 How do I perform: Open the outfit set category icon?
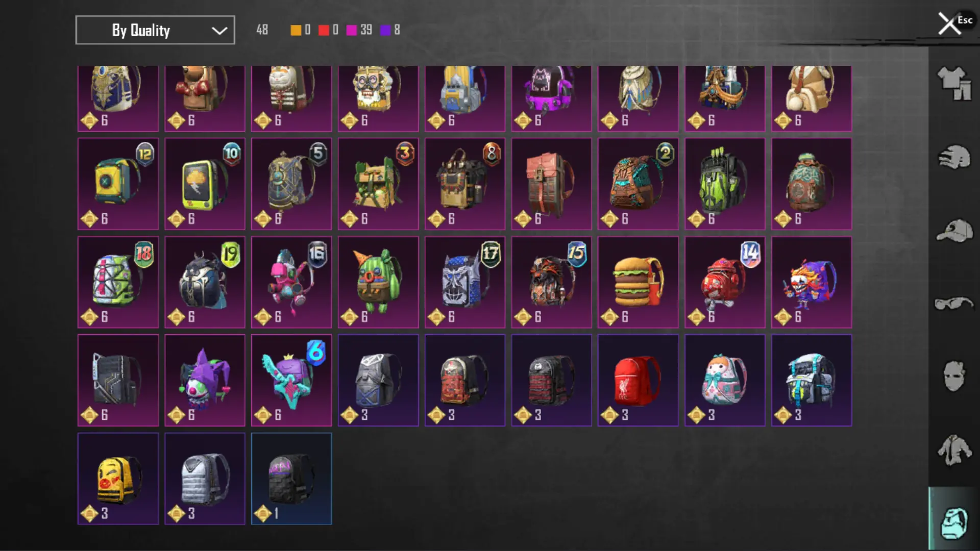click(953, 83)
